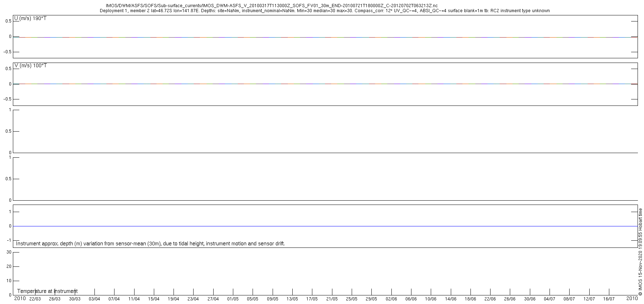Click the 30 tick on temperature axis
Screen dimensions: 644x304
point(9,252)
